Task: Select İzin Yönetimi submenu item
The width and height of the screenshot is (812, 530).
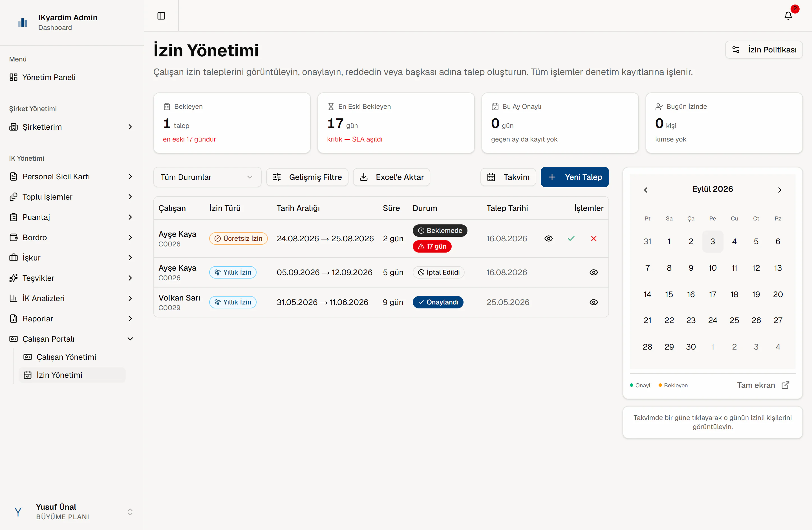Action: (x=72, y=375)
